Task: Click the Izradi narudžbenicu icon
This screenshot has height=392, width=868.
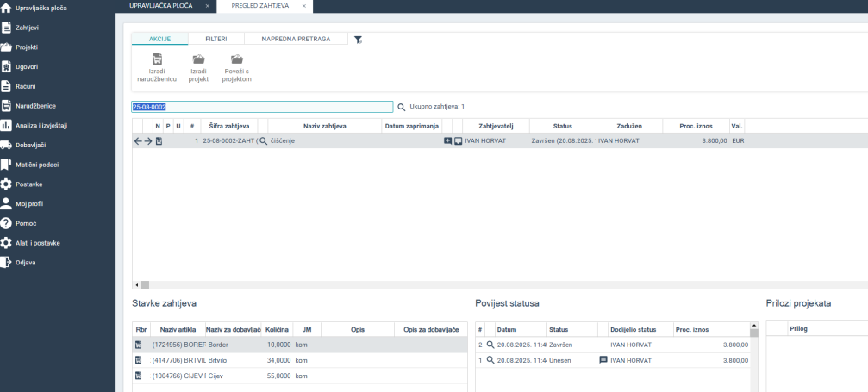Action: tap(158, 59)
